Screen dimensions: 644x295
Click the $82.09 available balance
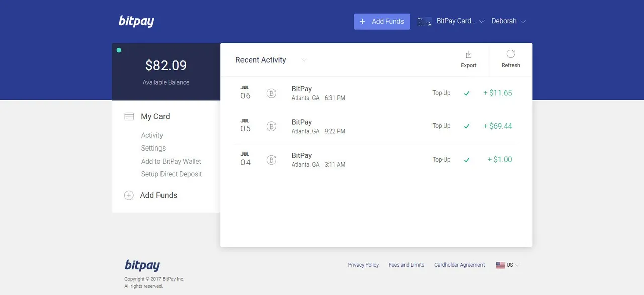pos(166,65)
